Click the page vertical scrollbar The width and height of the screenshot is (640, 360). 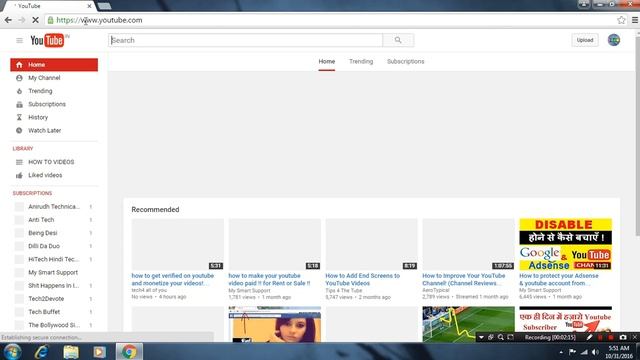pos(637,135)
